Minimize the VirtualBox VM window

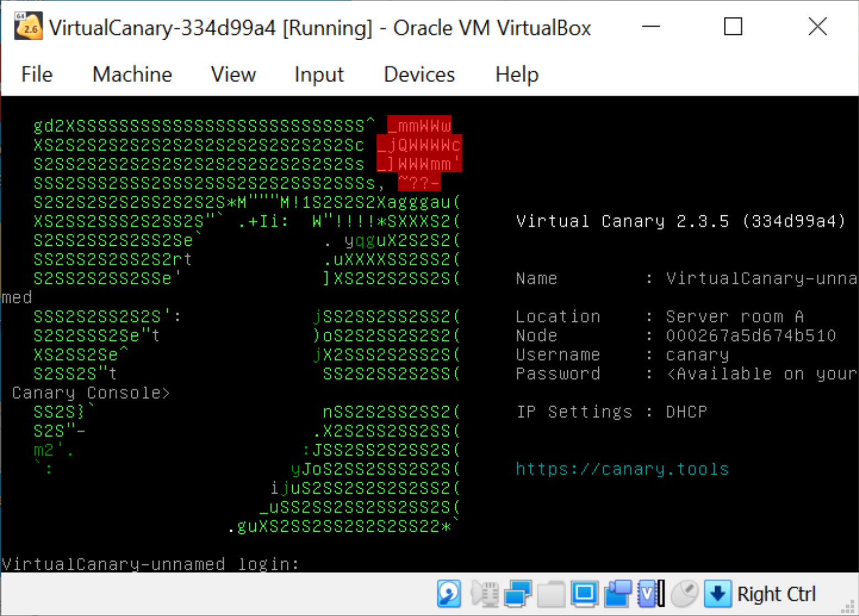[651, 26]
